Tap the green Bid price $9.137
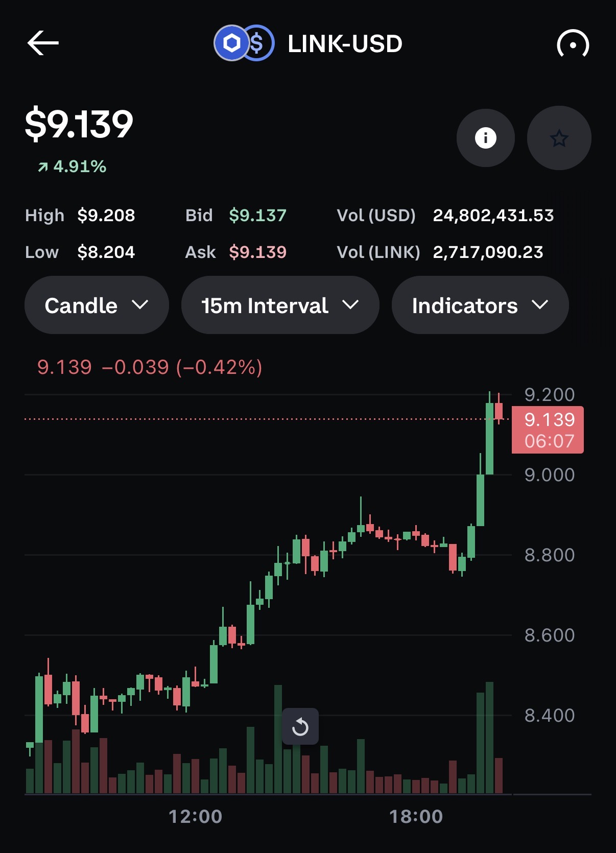This screenshot has height=853, width=616. click(x=257, y=216)
